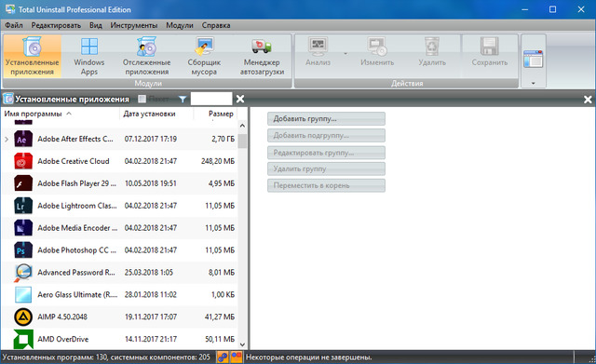The width and height of the screenshot is (596, 364).
Task: Click the 248,20 МБ size value
Action: [x=218, y=161]
